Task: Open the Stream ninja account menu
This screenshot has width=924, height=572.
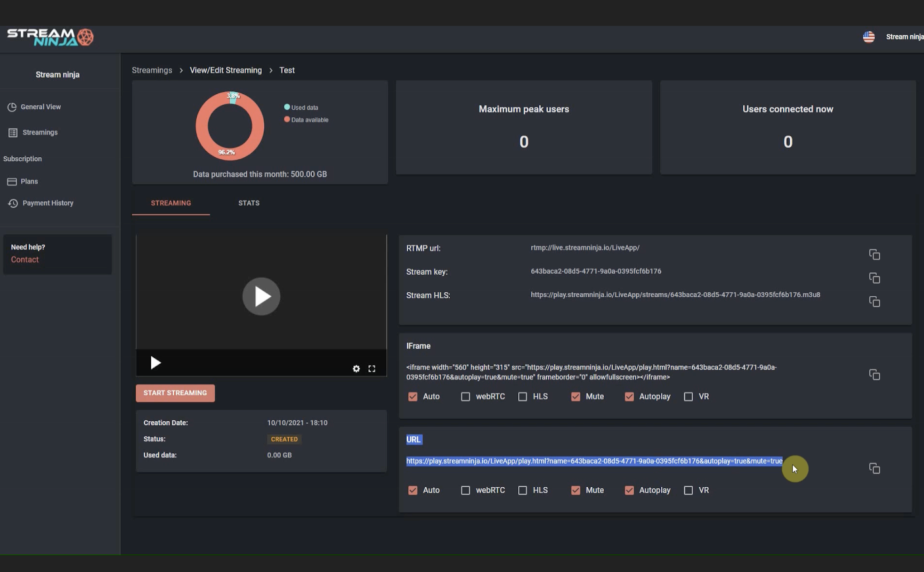Action: [904, 37]
